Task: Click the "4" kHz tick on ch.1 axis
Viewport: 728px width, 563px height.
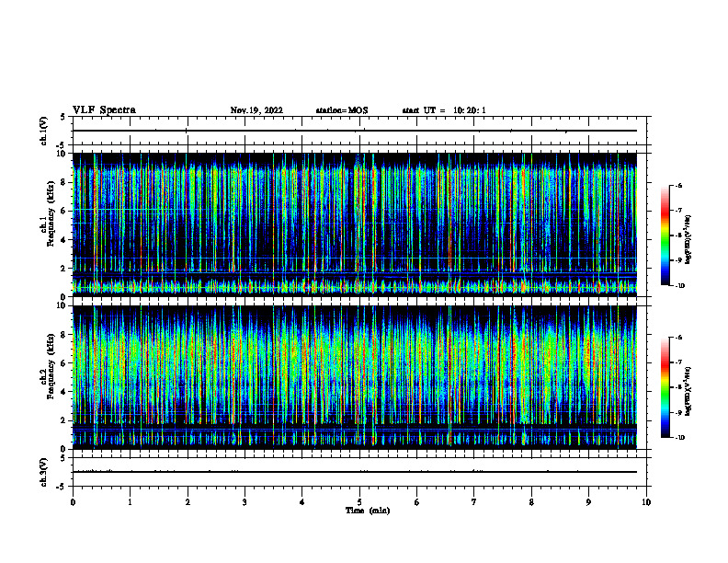Action: (64, 240)
